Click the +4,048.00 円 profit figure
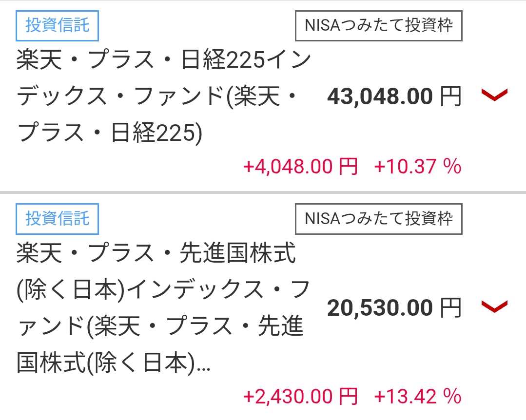 click(300, 167)
